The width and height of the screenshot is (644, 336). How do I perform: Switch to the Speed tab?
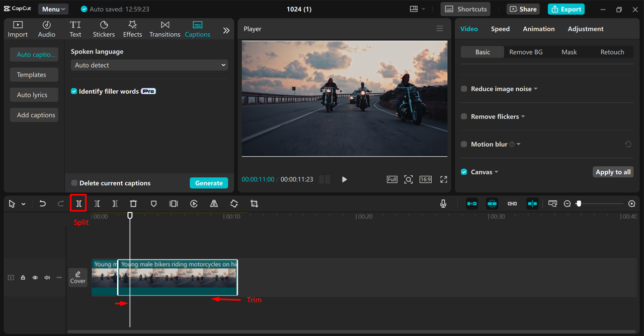[x=500, y=29]
